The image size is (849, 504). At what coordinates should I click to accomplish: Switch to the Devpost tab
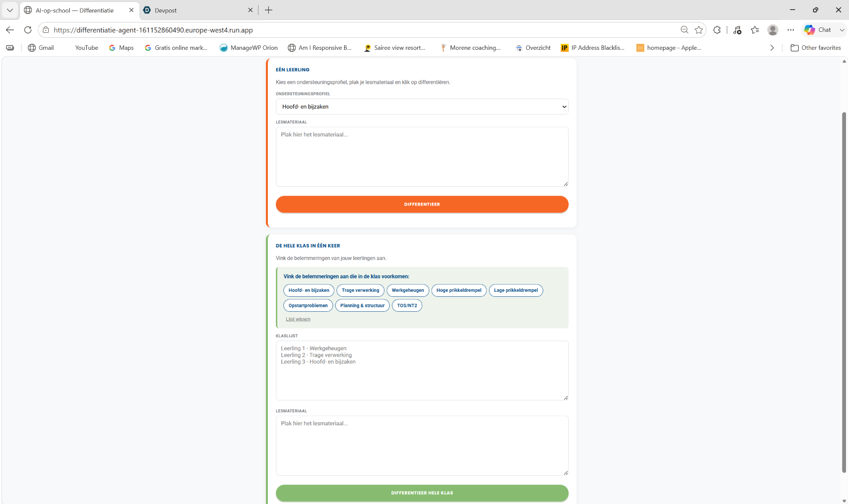(194, 10)
